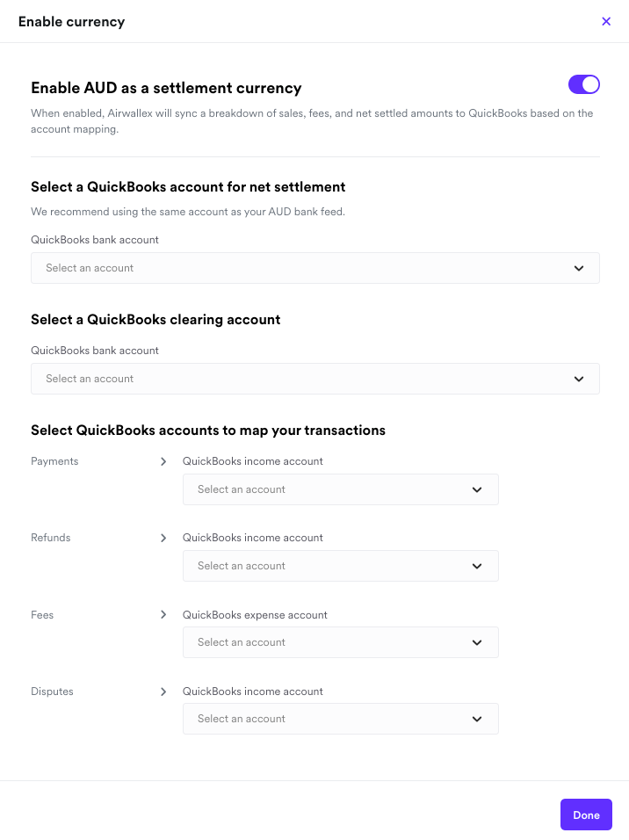Open Fees expense account dropdown
Viewport: 629px width, 840px height.
point(340,642)
